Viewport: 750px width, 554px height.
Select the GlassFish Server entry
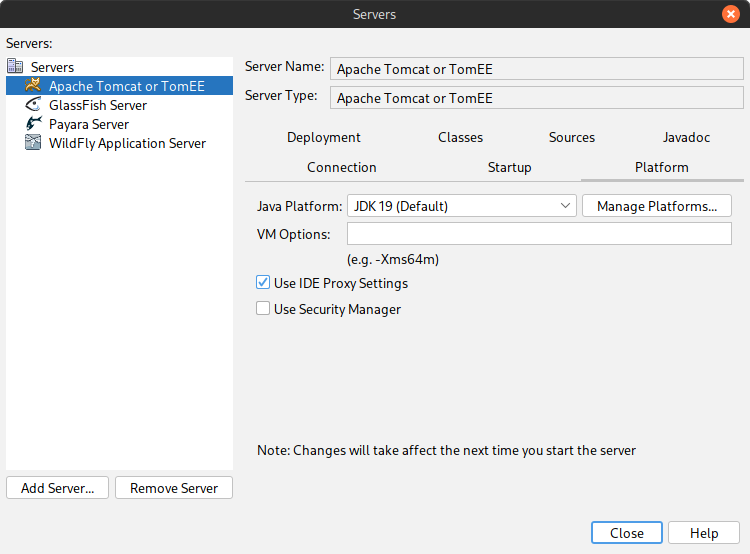(98, 105)
